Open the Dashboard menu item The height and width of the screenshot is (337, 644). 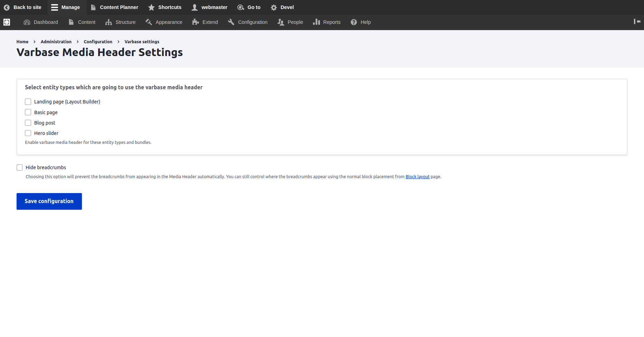41,22
